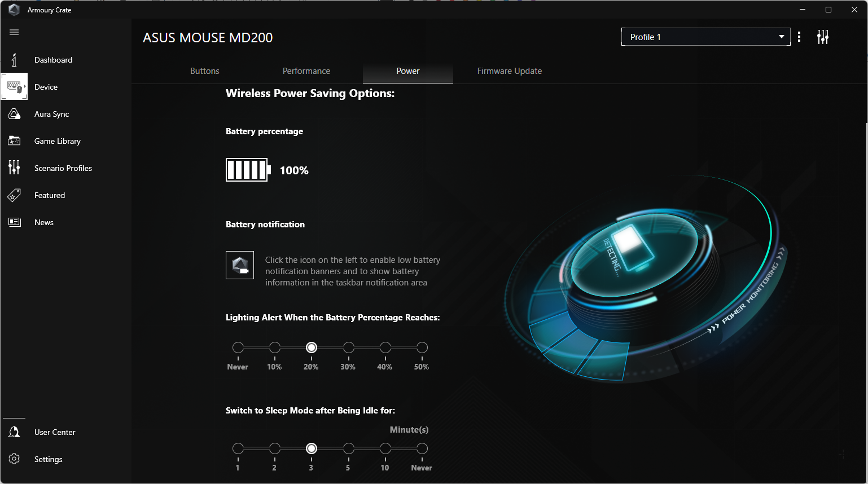Click the 100% battery percentage text
Image resolution: width=868 pixels, height=484 pixels.
tap(294, 170)
